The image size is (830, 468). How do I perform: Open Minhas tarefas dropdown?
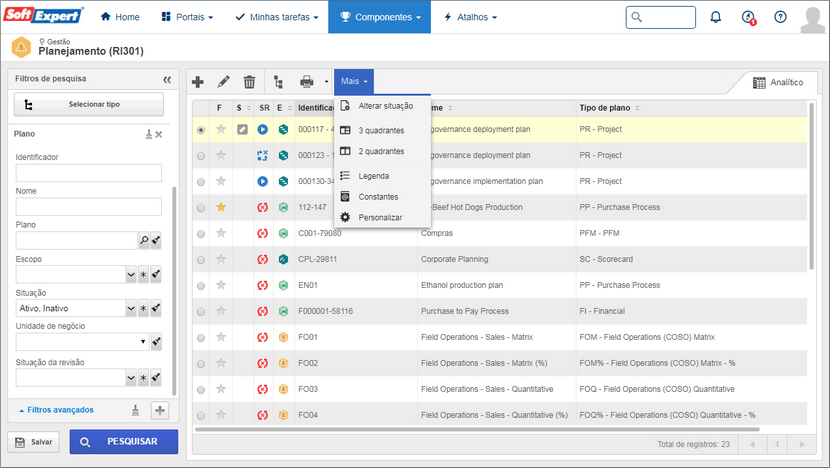277,17
